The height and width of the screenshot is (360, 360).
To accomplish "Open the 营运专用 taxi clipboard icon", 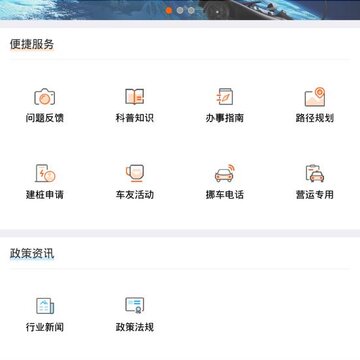I will [x=315, y=173].
